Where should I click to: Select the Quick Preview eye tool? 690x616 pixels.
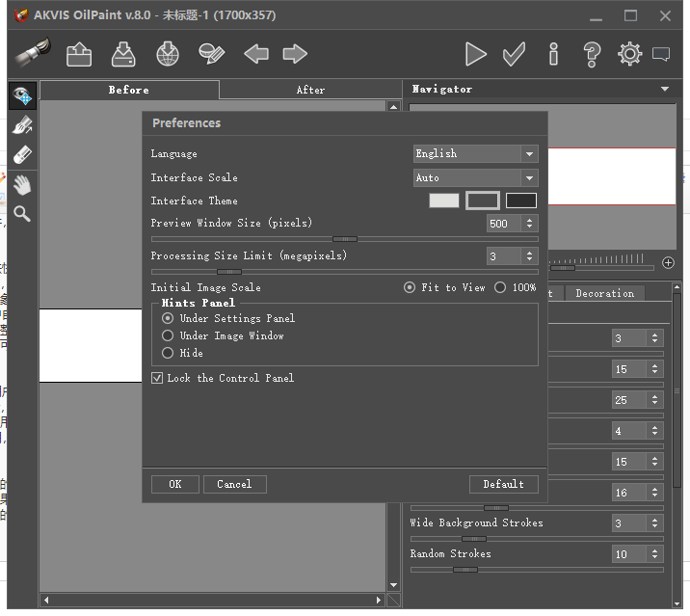(x=22, y=95)
